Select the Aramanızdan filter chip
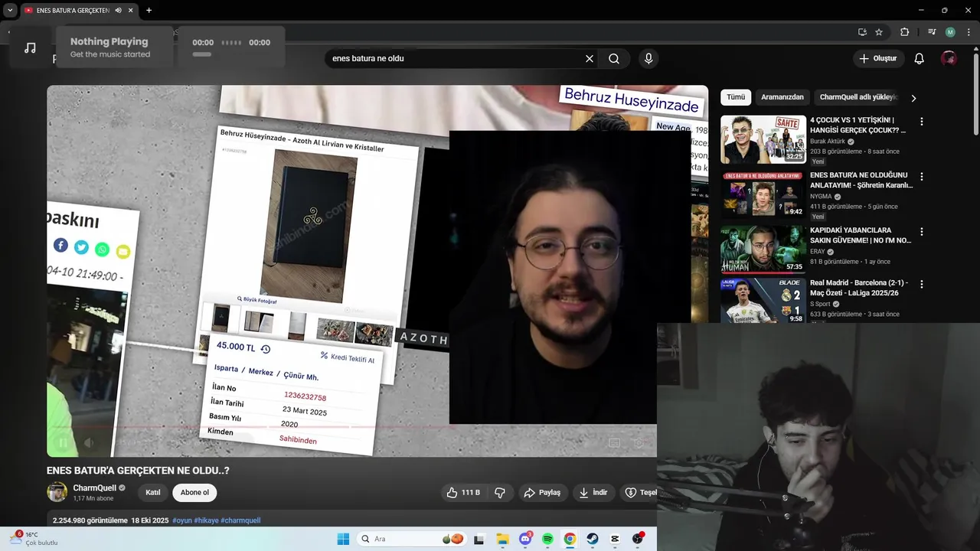 pos(782,97)
